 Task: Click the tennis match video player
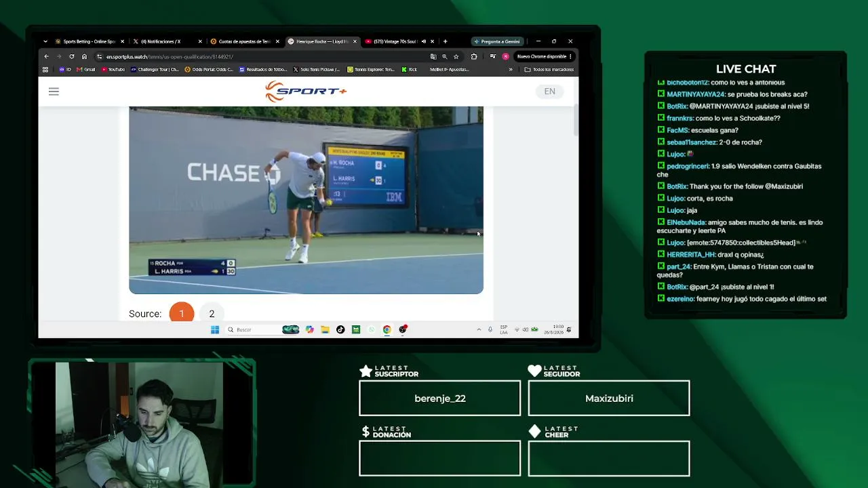point(306,200)
